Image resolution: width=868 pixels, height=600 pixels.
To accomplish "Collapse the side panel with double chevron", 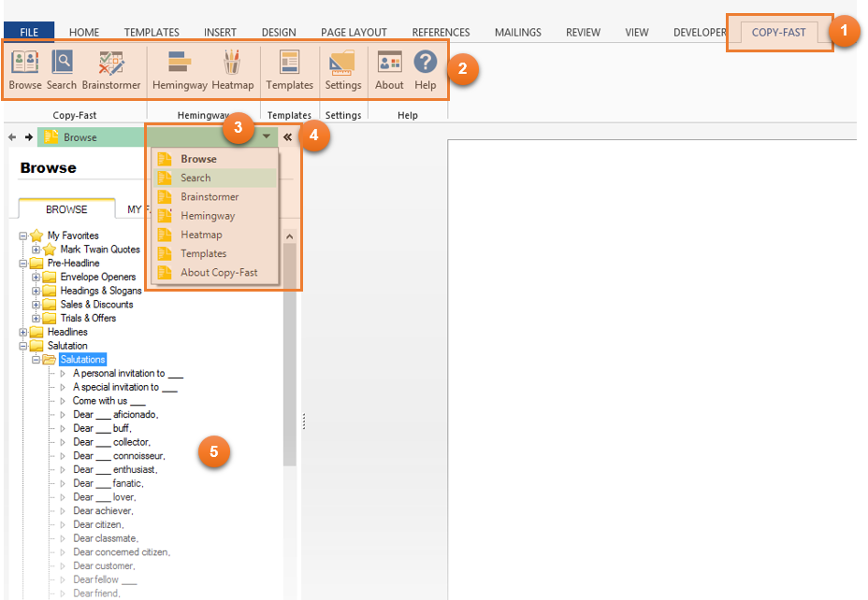I will pyautogui.click(x=288, y=137).
